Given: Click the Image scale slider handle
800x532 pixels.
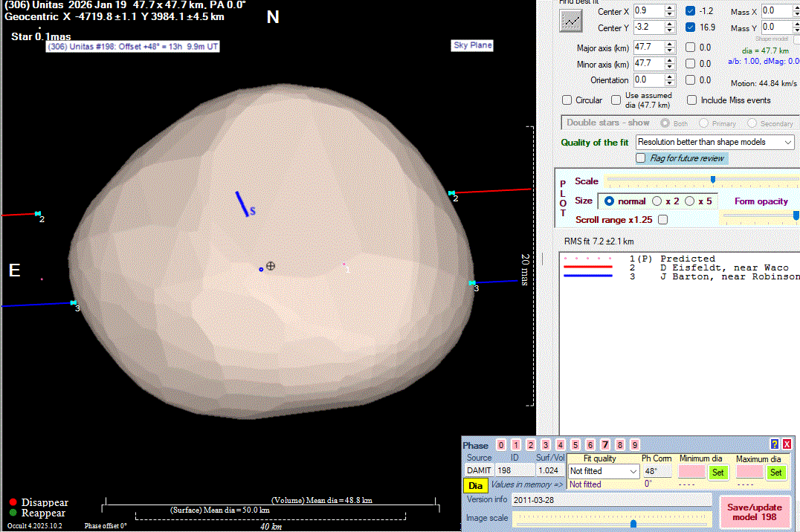Looking at the screenshot, I should 633,524.
